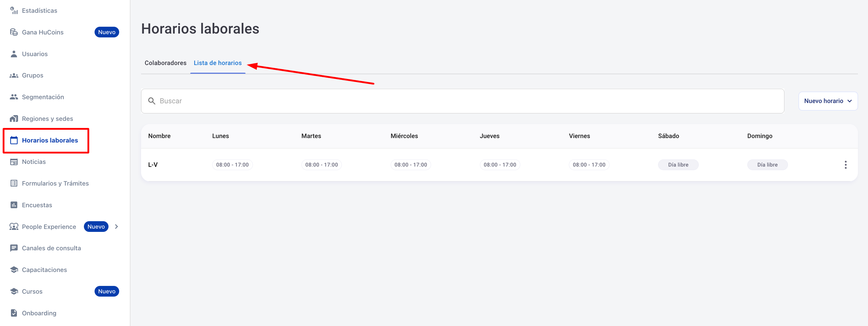This screenshot has width=868, height=326.
Task: Click the Lunes column header
Action: point(220,136)
